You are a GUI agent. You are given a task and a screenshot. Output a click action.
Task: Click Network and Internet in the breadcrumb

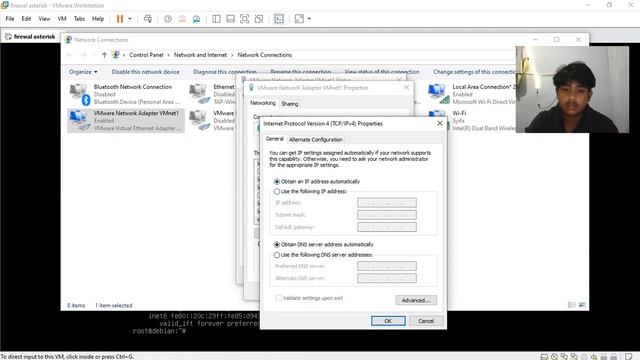[200, 55]
